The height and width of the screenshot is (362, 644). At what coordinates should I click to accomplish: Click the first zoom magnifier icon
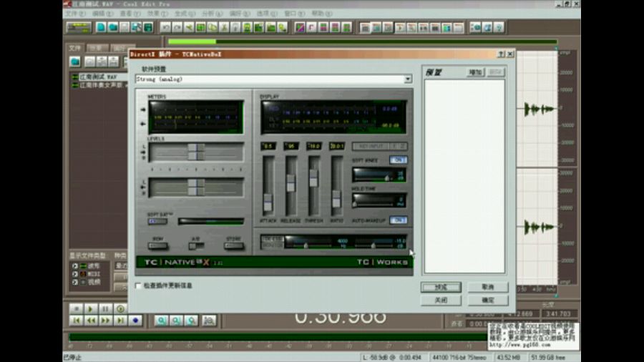coord(162,320)
